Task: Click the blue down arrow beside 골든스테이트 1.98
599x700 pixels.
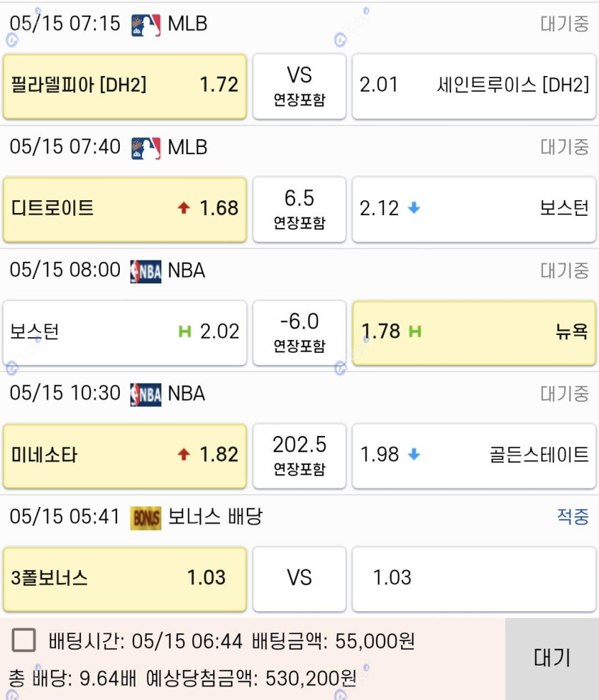Action: pyautogui.click(x=414, y=455)
